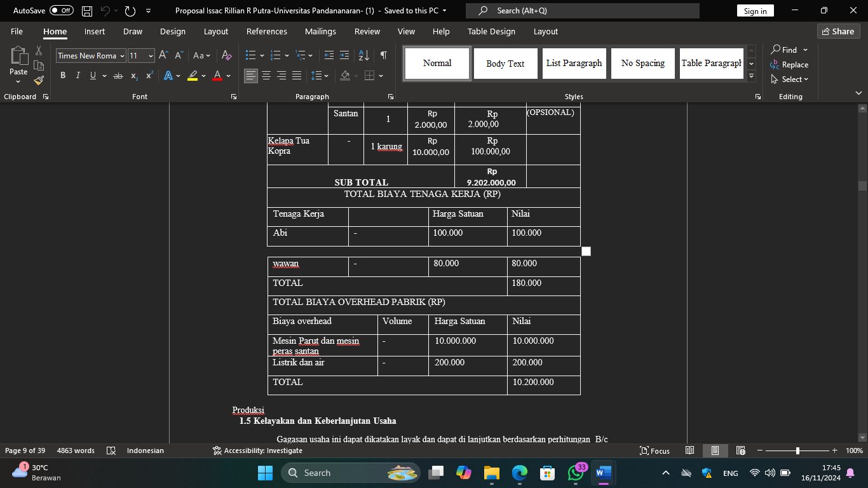Image resolution: width=868 pixels, height=488 pixels.
Task: Increase font size with the grow font icon
Action: click(x=163, y=55)
